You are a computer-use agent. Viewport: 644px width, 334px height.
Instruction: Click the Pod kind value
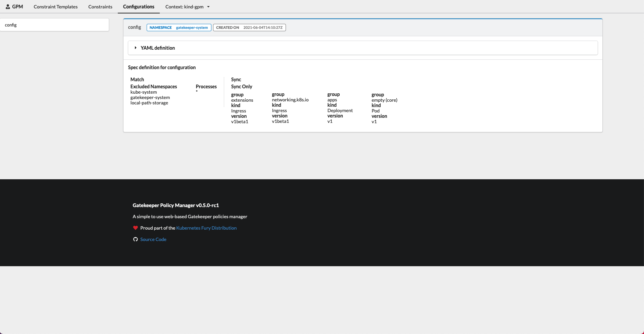click(376, 111)
